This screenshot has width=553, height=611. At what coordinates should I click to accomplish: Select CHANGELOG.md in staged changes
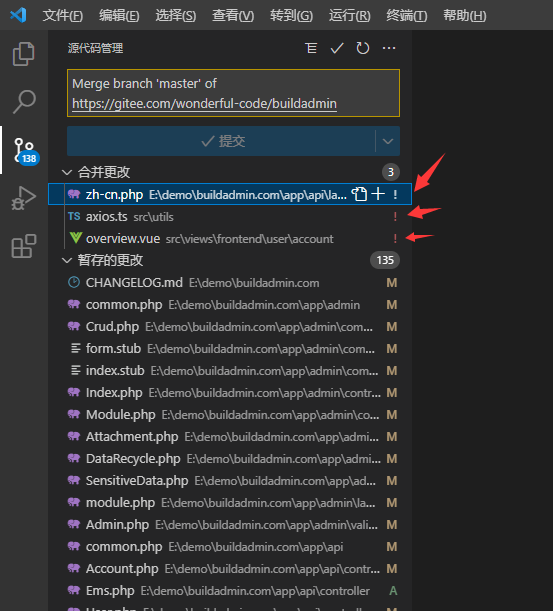230,283
